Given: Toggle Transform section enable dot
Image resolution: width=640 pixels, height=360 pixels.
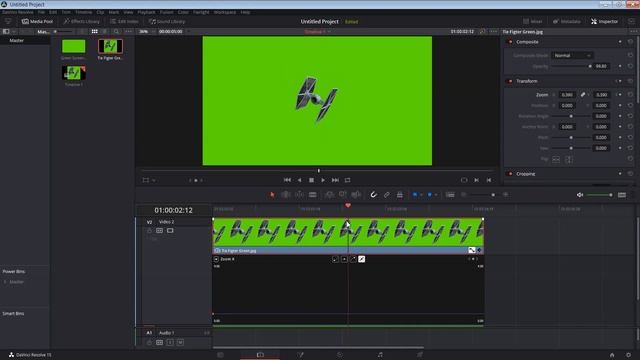Looking at the screenshot, I should point(510,81).
